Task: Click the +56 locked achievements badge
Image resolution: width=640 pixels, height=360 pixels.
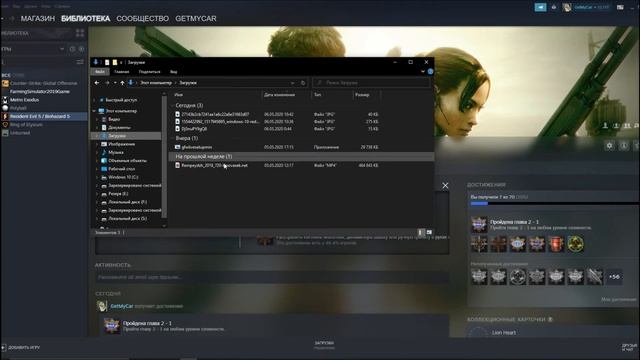Action: click(x=614, y=277)
